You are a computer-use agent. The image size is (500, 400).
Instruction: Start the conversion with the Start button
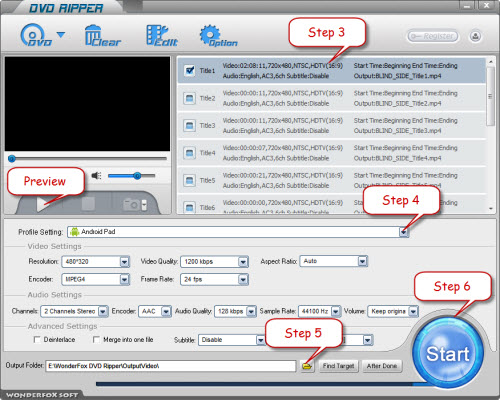point(448,354)
